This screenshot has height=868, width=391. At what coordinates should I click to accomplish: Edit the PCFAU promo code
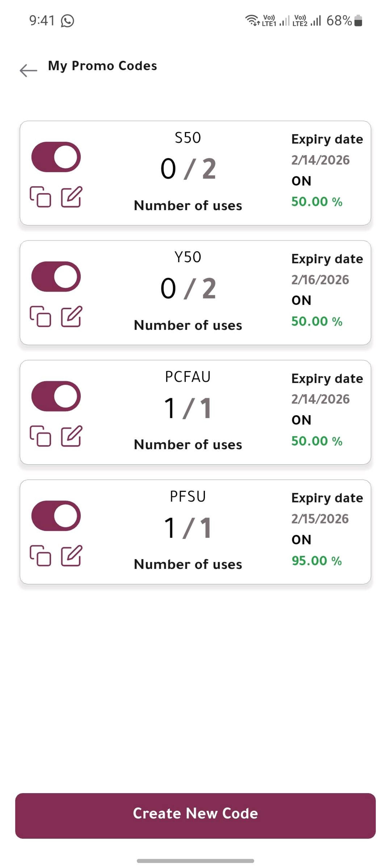point(71,436)
